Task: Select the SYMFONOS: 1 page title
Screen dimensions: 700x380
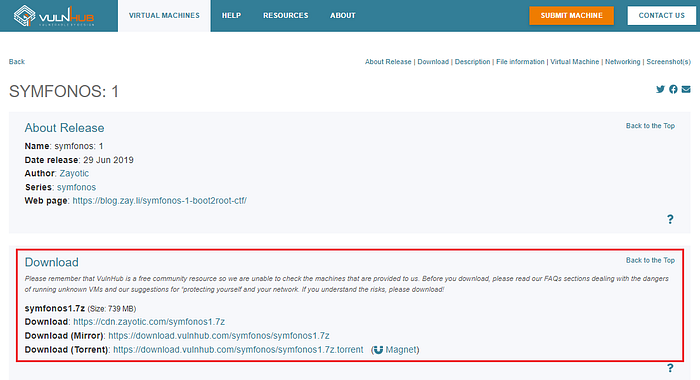Action: click(64, 92)
